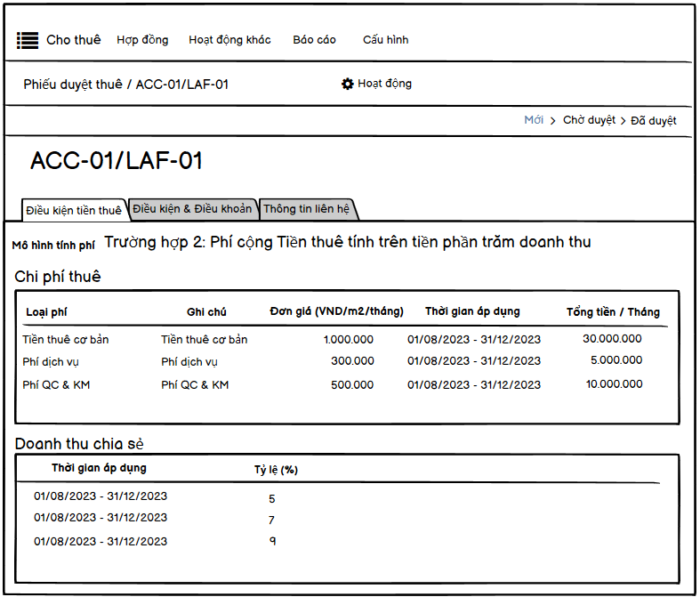Click the rate value 7
This screenshot has width=700, height=597.
click(x=271, y=520)
